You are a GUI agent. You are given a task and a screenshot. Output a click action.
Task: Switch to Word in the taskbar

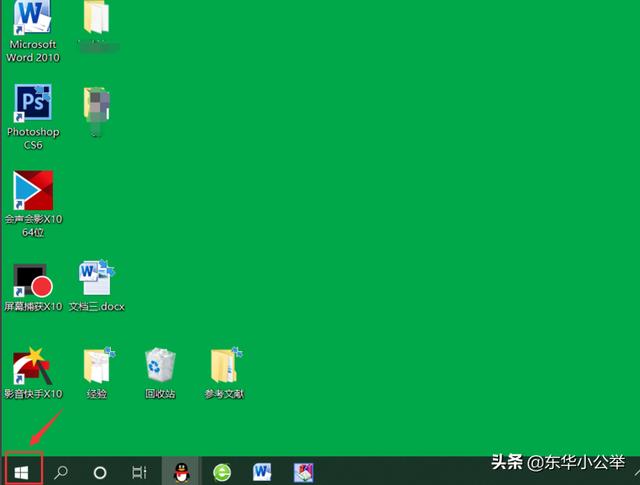[x=263, y=471]
